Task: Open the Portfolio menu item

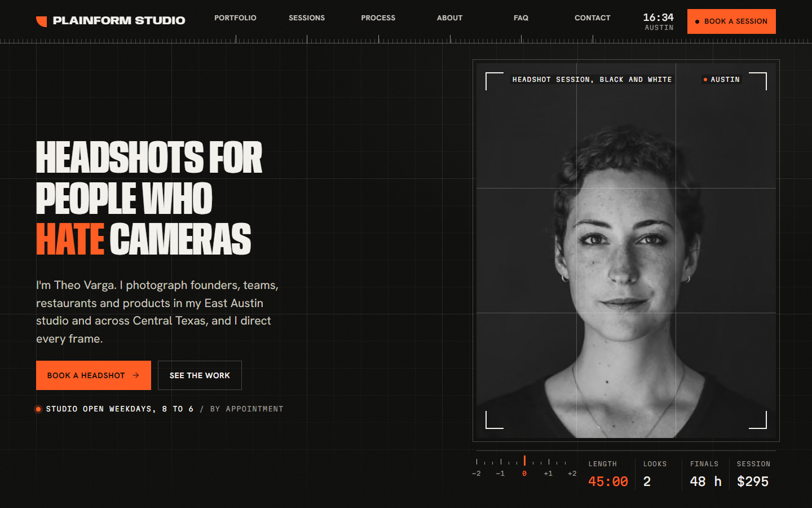Action: point(235,18)
